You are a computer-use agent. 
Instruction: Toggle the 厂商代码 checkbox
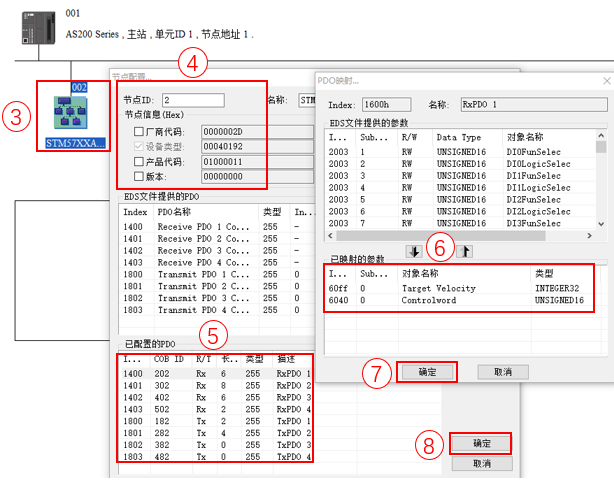point(139,132)
